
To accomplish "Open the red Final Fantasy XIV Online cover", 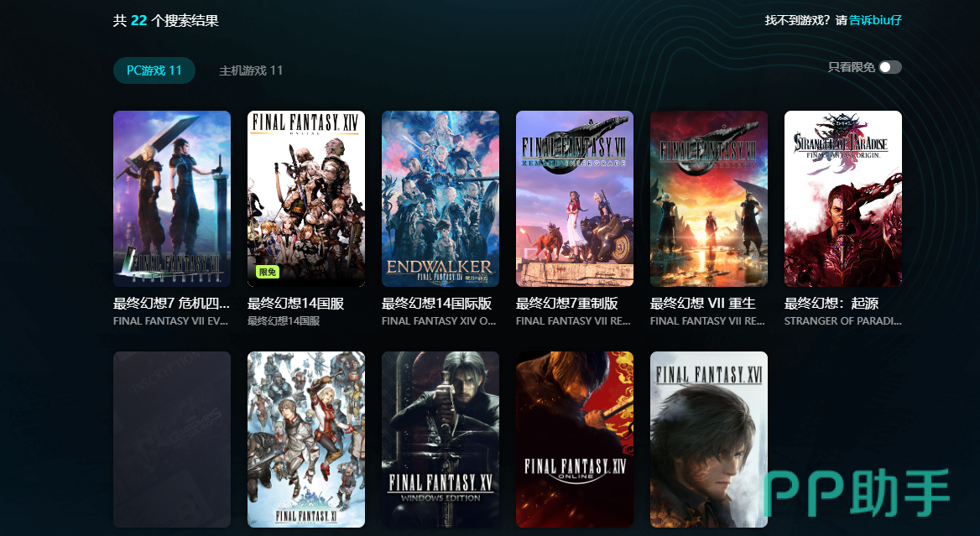I will 575,440.
